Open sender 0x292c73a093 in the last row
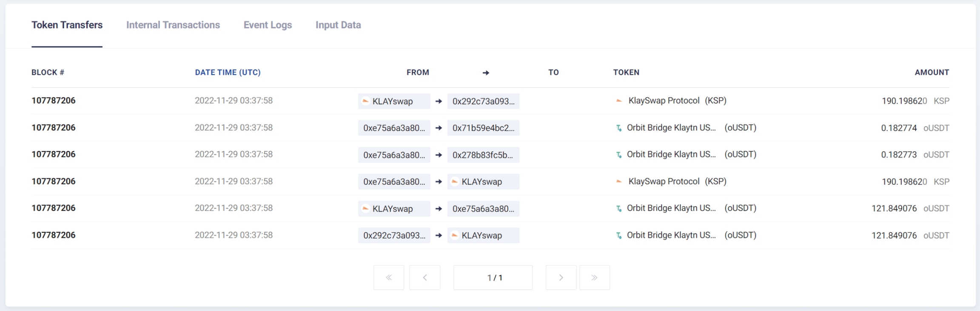Viewport: 980px width, 311px height. pos(394,235)
